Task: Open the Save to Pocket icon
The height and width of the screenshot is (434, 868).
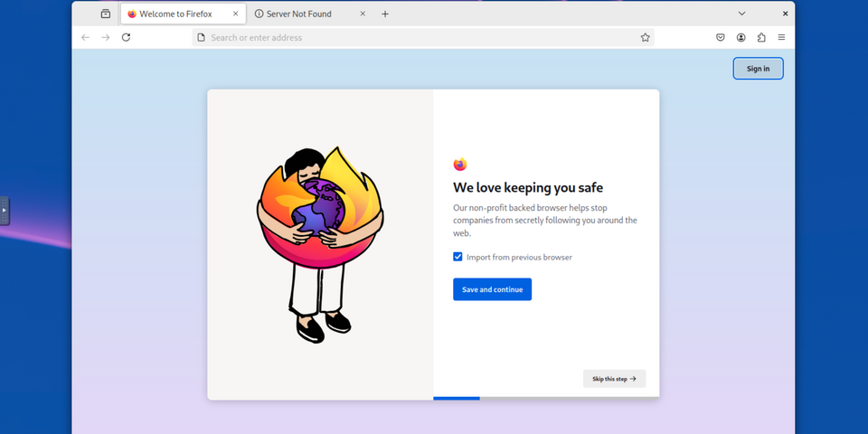Action: (x=721, y=38)
